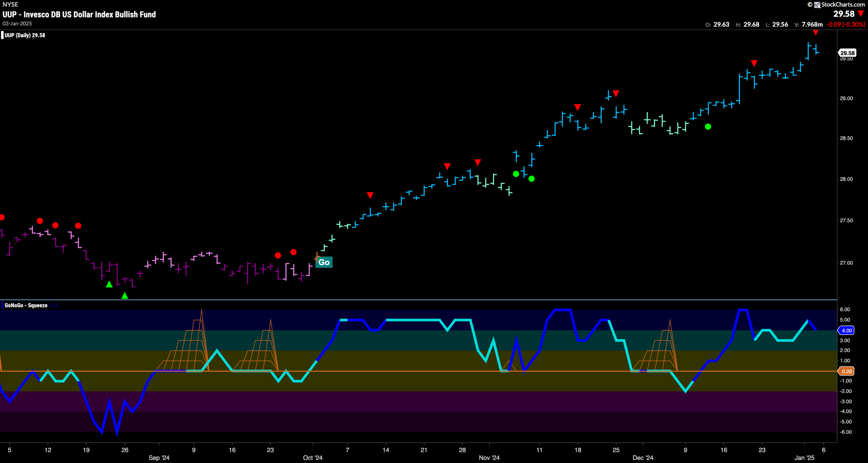Click the GoNoGo - Squeeze panel label
Screen dimensions: 868x463
tap(26, 305)
